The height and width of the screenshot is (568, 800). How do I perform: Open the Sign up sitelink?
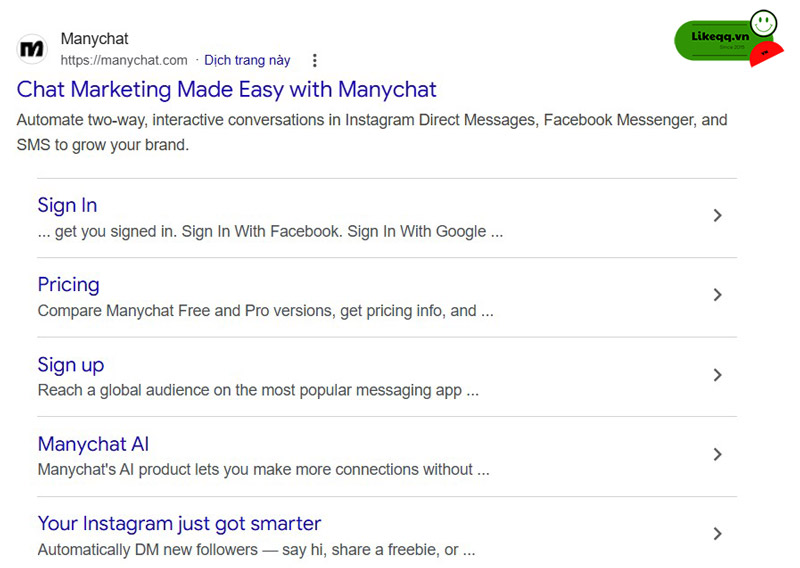tap(70, 365)
